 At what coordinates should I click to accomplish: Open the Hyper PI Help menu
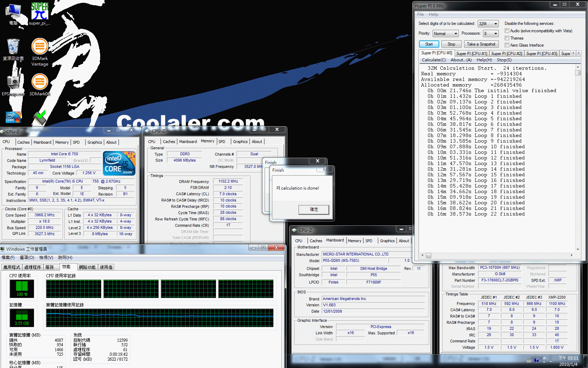coord(433,14)
